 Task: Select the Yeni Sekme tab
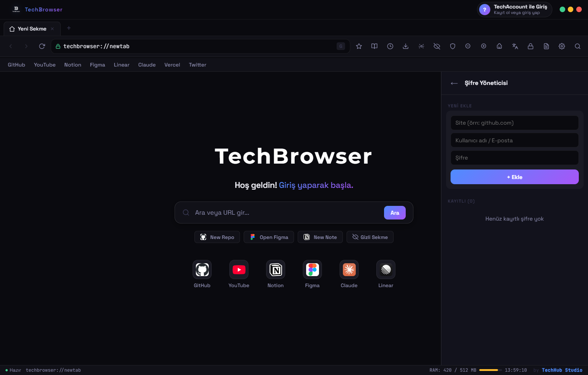pyautogui.click(x=32, y=29)
